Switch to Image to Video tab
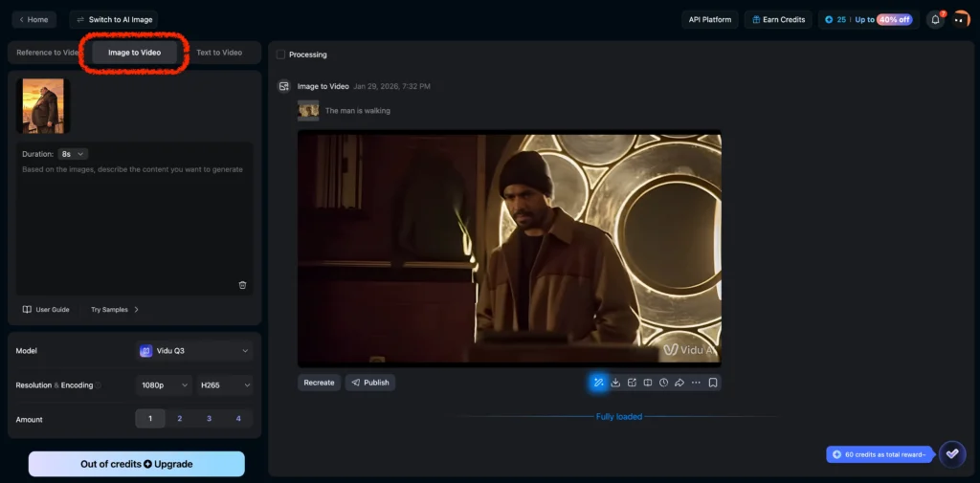This screenshot has width=980, height=483. click(134, 53)
